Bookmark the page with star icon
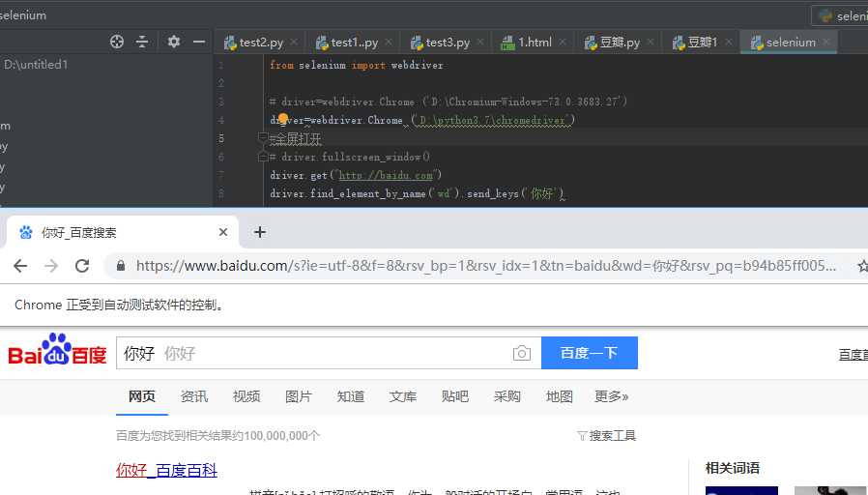The width and height of the screenshot is (868, 495). point(862,266)
